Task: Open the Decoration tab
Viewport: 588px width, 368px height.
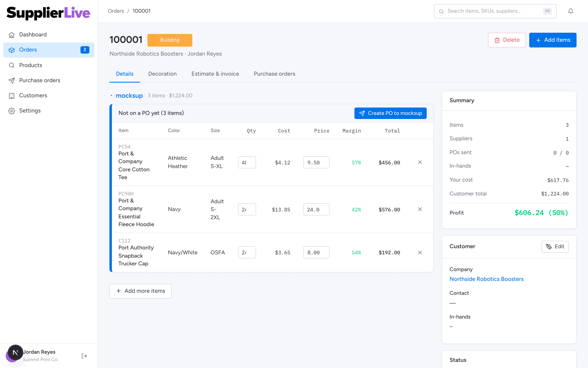Action: coord(162,74)
